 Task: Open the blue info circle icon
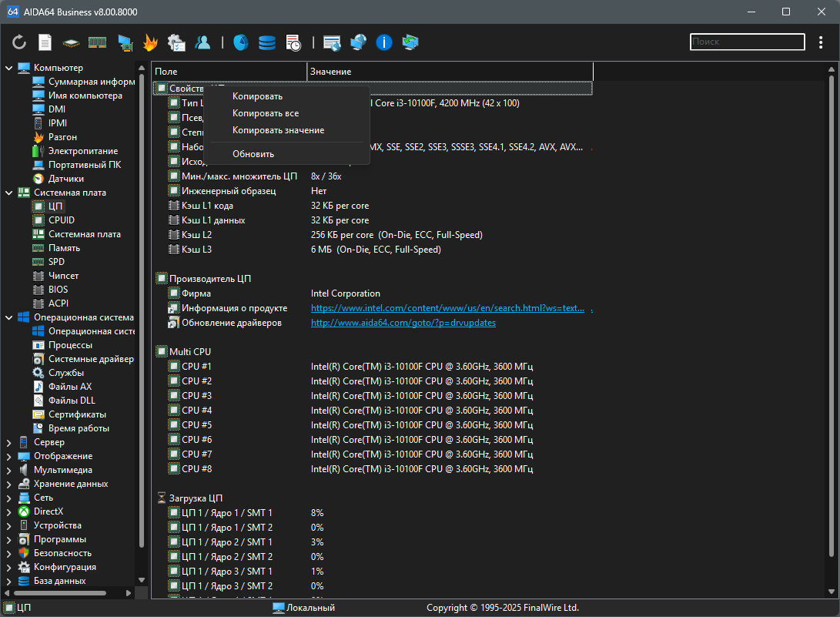pos(384,42)
